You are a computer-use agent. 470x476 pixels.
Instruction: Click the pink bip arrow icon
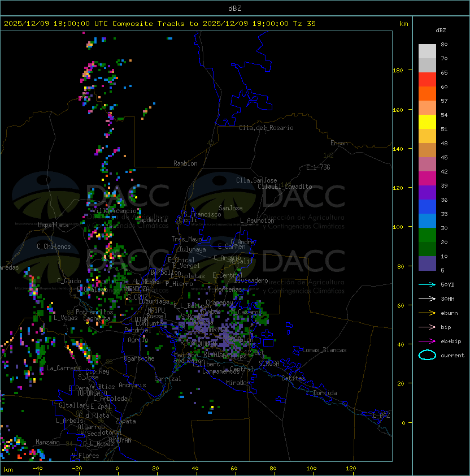coord(427,327)
